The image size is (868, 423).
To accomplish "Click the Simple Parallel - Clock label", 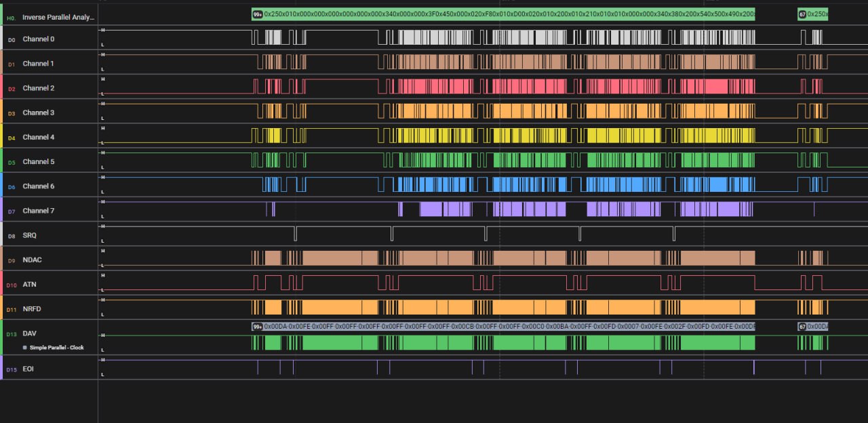I will tap(57, 347).
